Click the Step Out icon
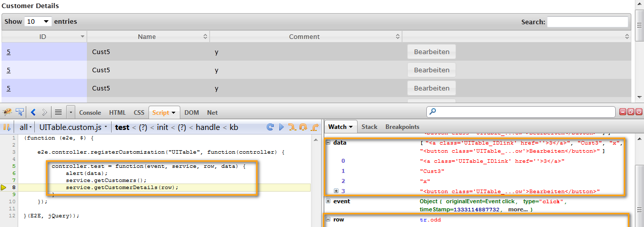This screenshot has width=644, height=227. [x=315, y=127]
